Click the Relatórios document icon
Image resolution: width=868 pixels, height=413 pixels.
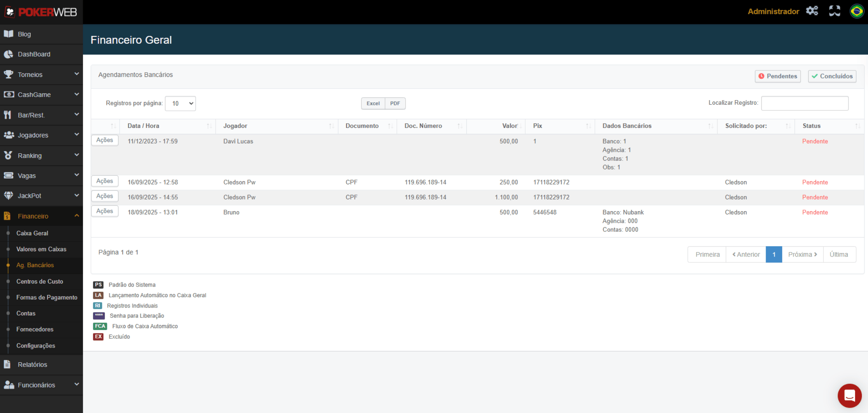click(x=8, y=364)
